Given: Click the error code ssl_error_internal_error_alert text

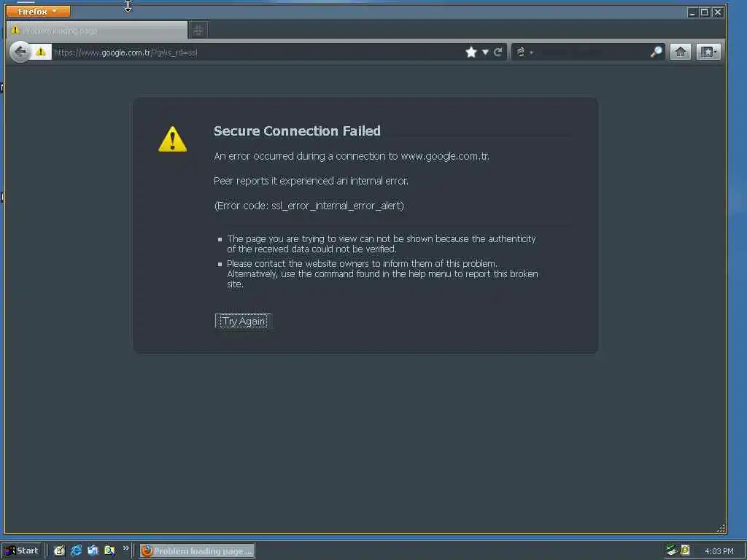Looking at the screenshot, I should (x=309, y=206).
